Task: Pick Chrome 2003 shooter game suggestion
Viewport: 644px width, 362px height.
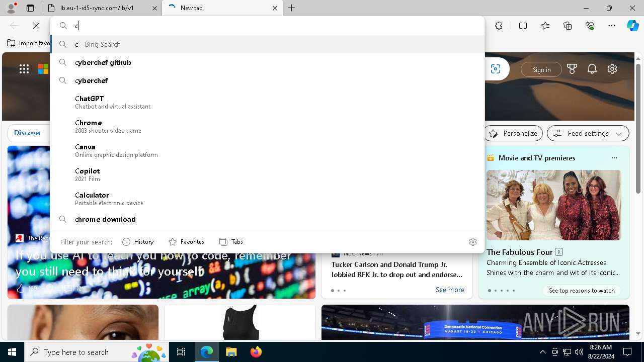Action: pos(268,126)
